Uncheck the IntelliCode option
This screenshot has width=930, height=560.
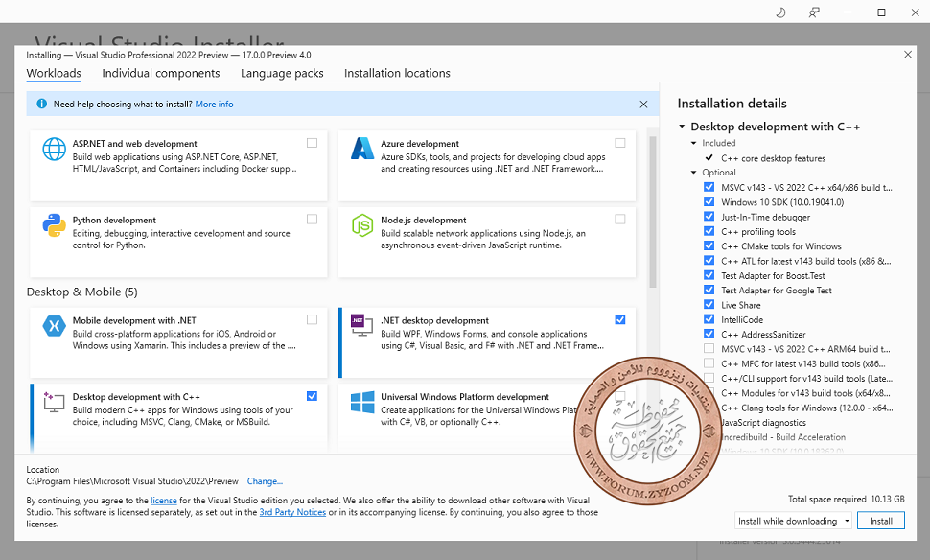coord(709,319)
